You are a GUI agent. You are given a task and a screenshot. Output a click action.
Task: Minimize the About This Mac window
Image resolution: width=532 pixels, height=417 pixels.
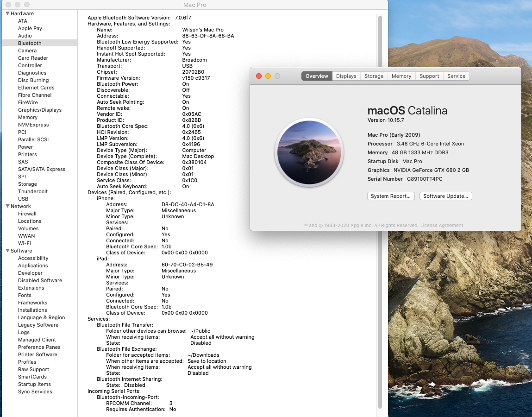[x=268, y=76]
